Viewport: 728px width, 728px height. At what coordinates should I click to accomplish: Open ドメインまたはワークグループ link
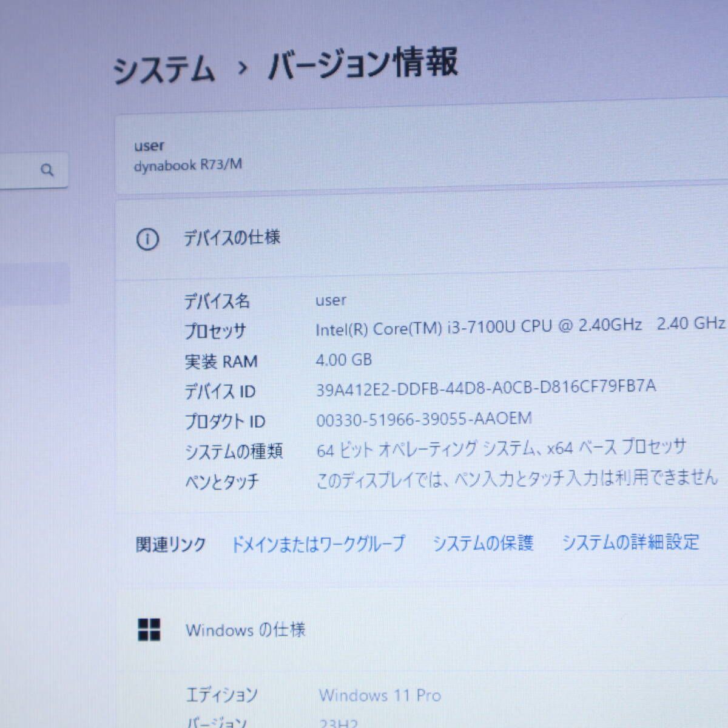(x=318, y=543)
